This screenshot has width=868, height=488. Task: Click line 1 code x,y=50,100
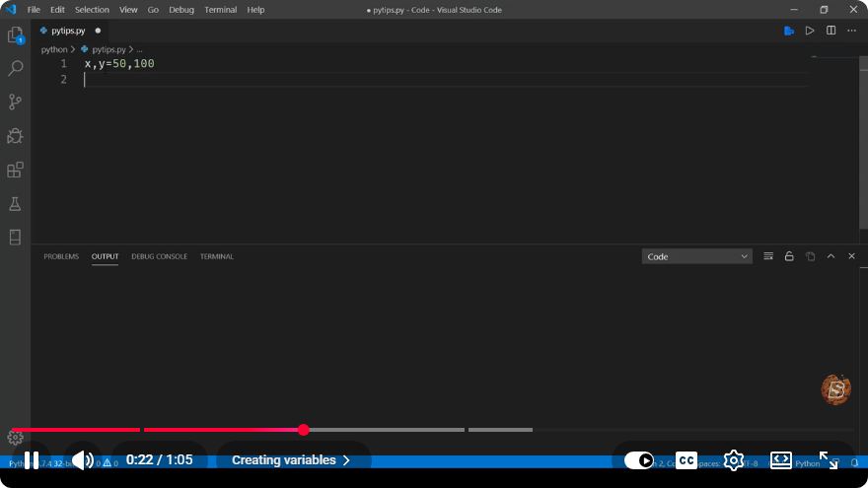(119, 64)
